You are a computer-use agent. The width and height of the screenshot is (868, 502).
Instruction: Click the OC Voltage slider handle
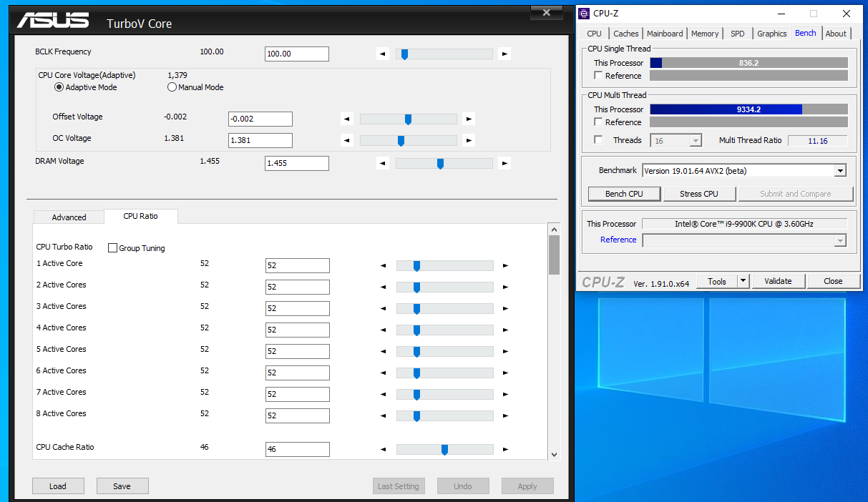401,141
